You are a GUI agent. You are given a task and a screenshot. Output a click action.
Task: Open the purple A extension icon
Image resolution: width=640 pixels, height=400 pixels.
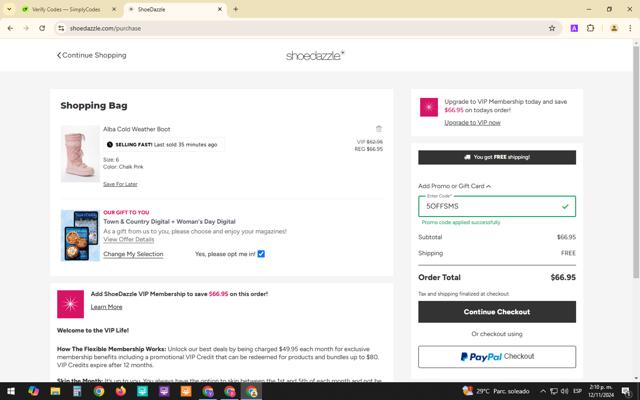pos(574,28)
